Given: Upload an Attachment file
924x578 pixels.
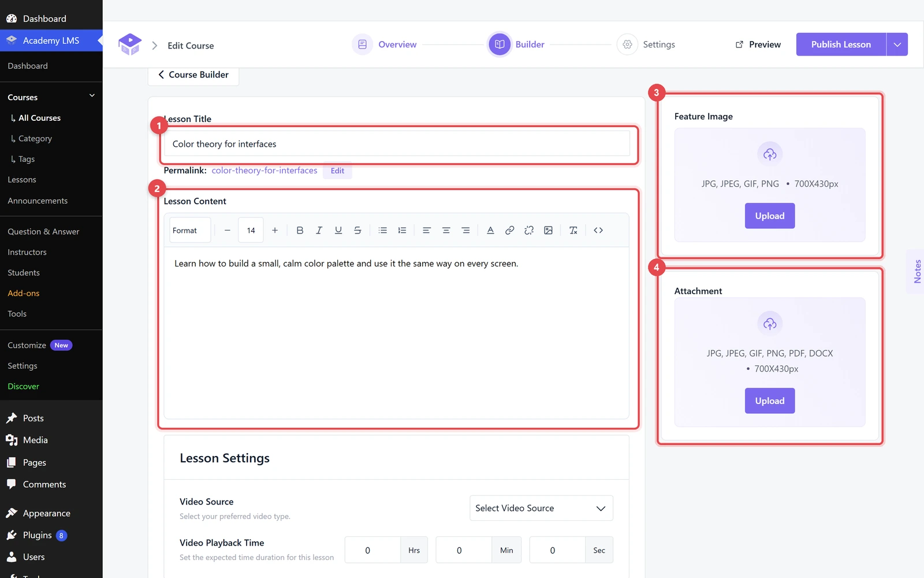Looking at the screenshot, I should click(x=770, y=401).
